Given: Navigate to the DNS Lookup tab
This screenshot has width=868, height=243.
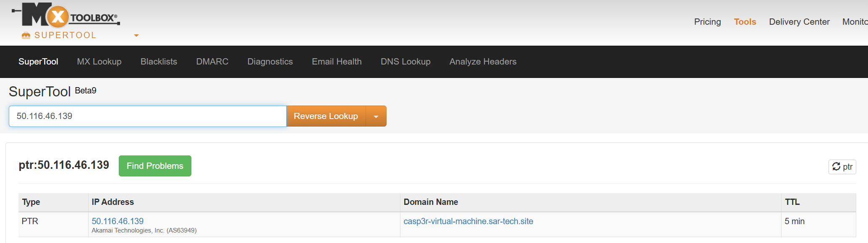Looking at the screenshot, I should (x=405, y=62).
